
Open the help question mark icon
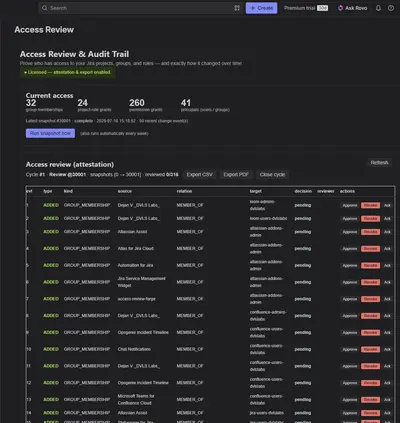click(391, 8)
